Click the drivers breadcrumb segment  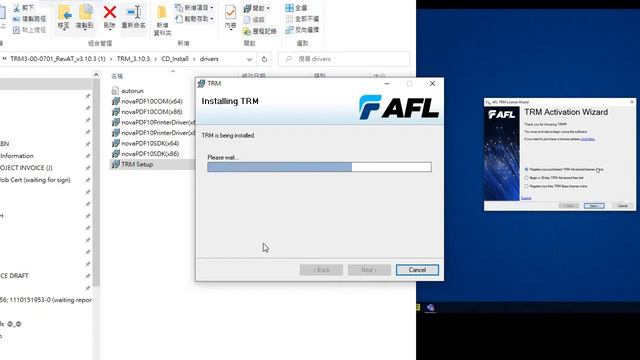click(x=209, y=59)
